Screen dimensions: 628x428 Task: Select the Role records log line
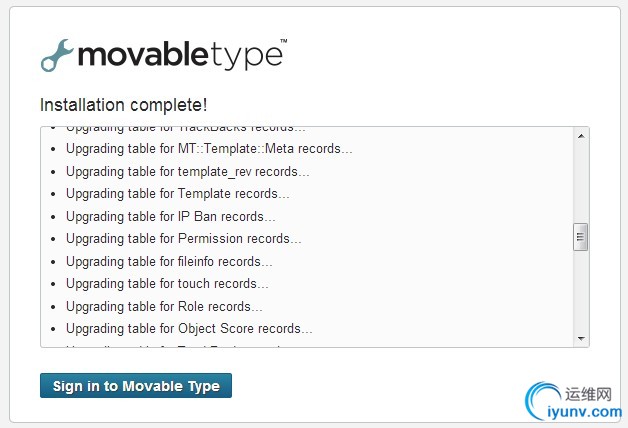164,307
